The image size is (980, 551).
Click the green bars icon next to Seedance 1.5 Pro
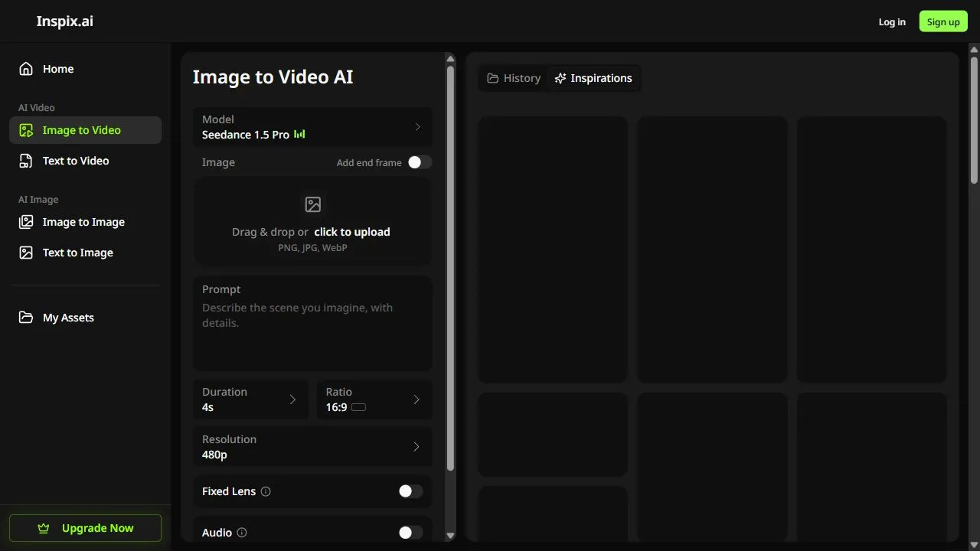(x=299, y=135)
